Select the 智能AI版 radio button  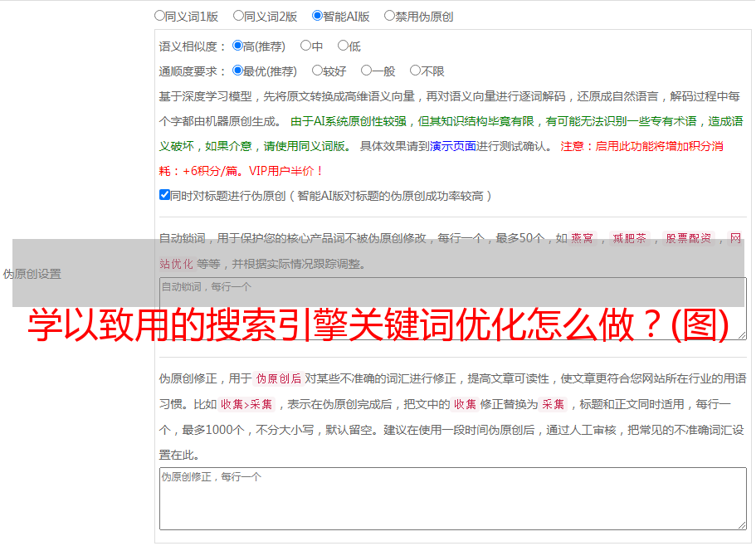coord(317,15)
